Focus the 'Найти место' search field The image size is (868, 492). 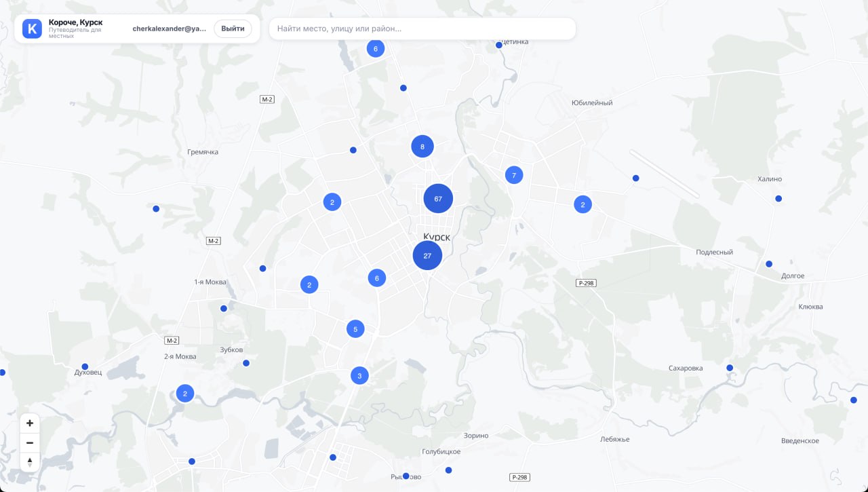coord(422,29)
